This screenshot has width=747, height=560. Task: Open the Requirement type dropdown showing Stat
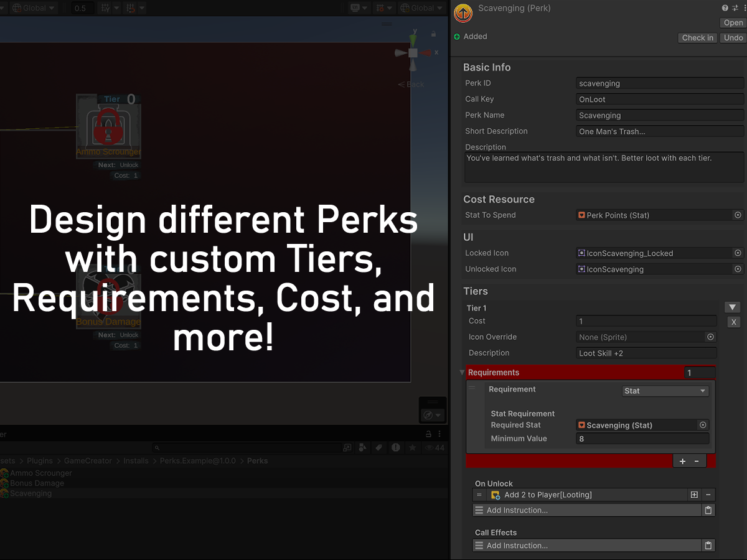coord(665,391)
